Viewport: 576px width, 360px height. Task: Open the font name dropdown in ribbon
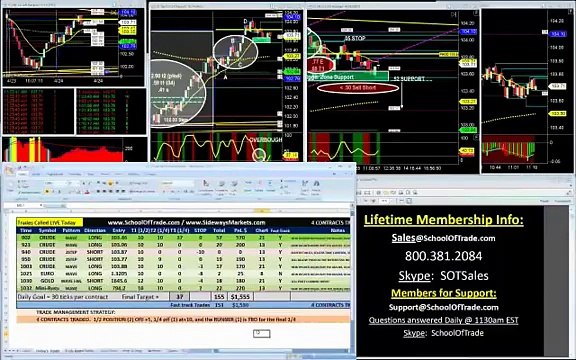(65, 183)
